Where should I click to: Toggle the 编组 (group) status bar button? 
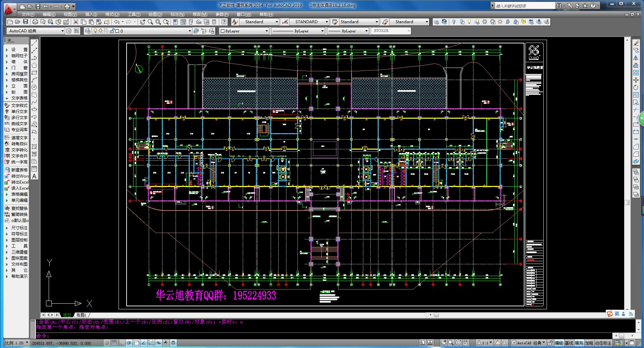pyautogui.click(x=559, y=343)
